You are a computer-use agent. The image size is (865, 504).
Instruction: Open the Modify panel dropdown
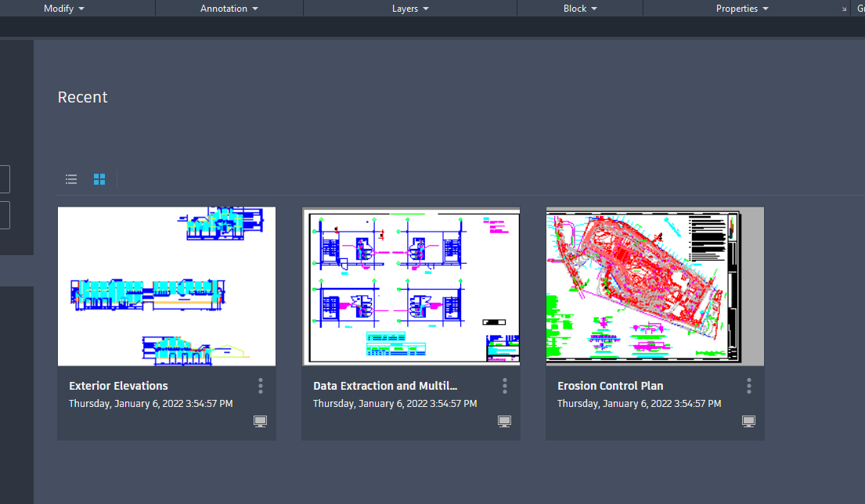64,9
